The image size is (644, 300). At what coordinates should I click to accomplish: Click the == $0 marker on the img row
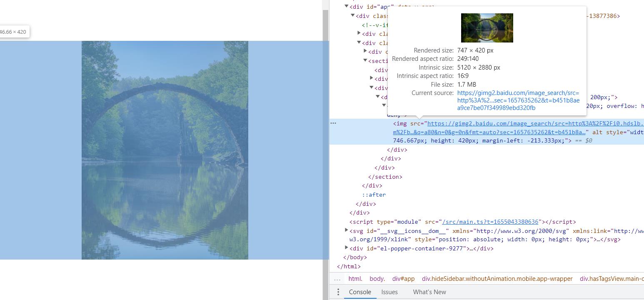[x=584, y=140]
